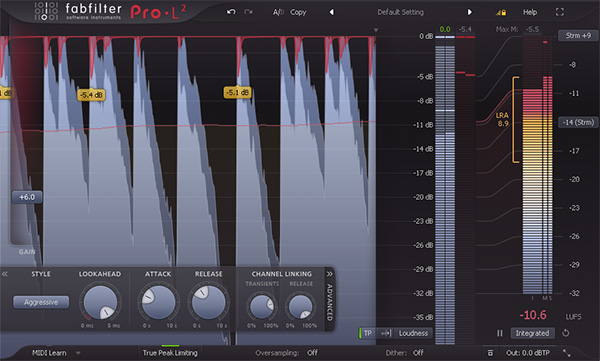This screenshot has height=361, width=600.
Task: Enable the TP true peak meter mode
Action: tap(367, 333)
